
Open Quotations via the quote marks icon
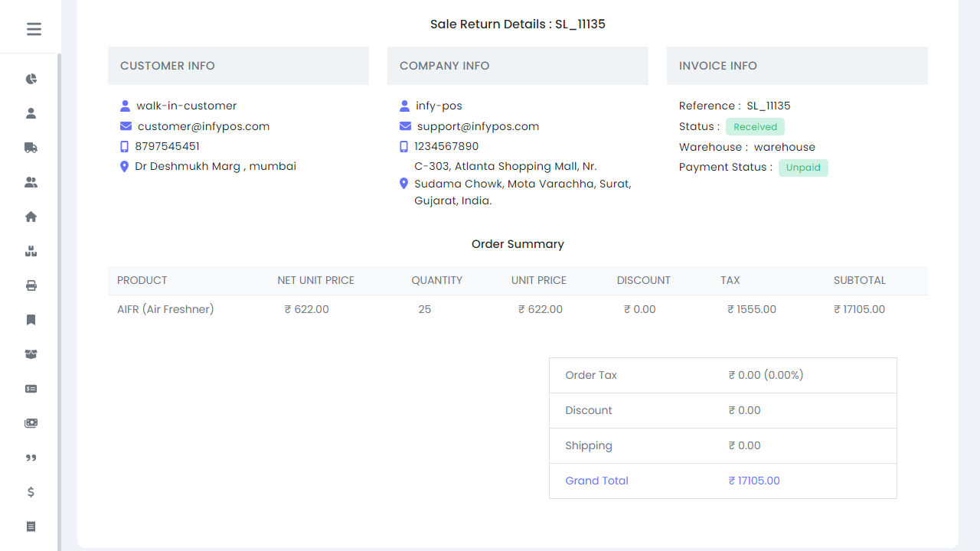[x=31, y=458]
